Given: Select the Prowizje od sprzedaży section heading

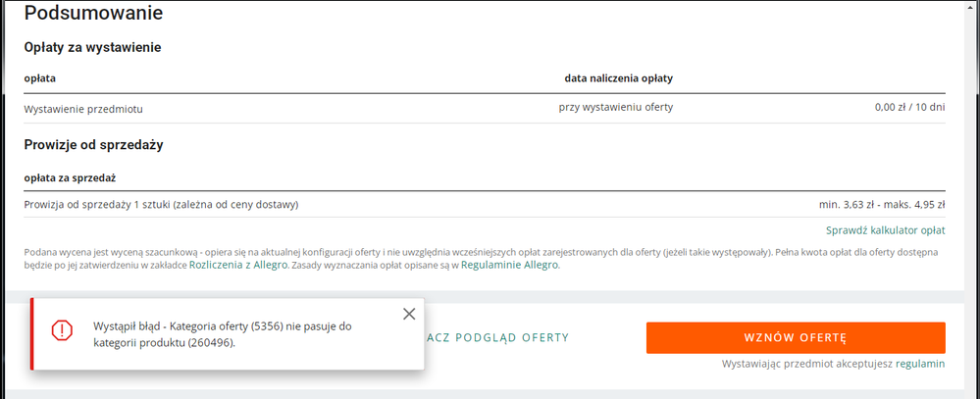Looking at the screenshot, I should click(x=94, y=145).
